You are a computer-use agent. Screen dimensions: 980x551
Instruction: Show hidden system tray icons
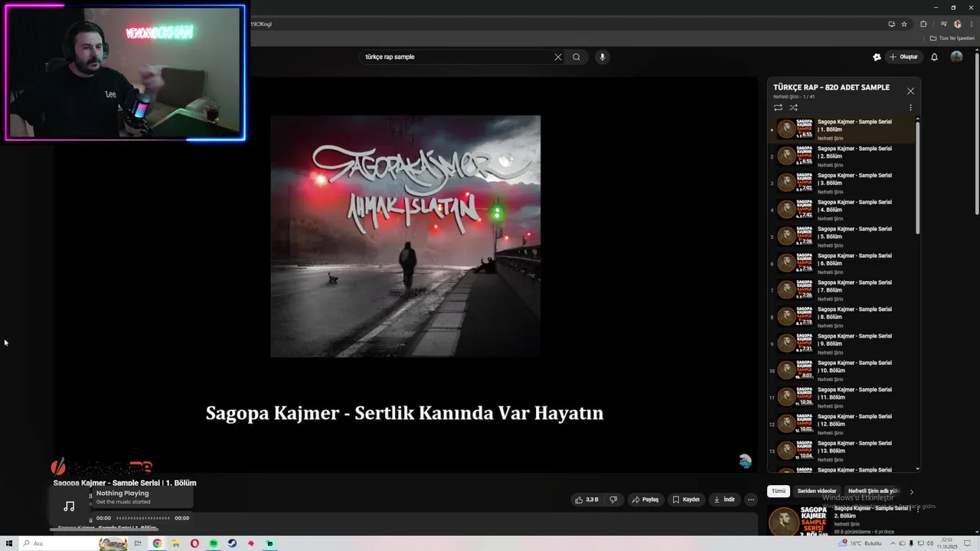893,543
